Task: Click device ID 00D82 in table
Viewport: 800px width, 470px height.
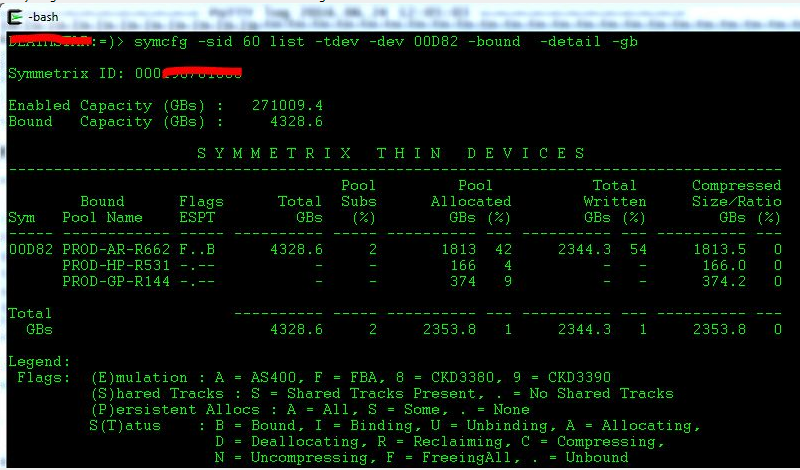Action: (31, 250)
